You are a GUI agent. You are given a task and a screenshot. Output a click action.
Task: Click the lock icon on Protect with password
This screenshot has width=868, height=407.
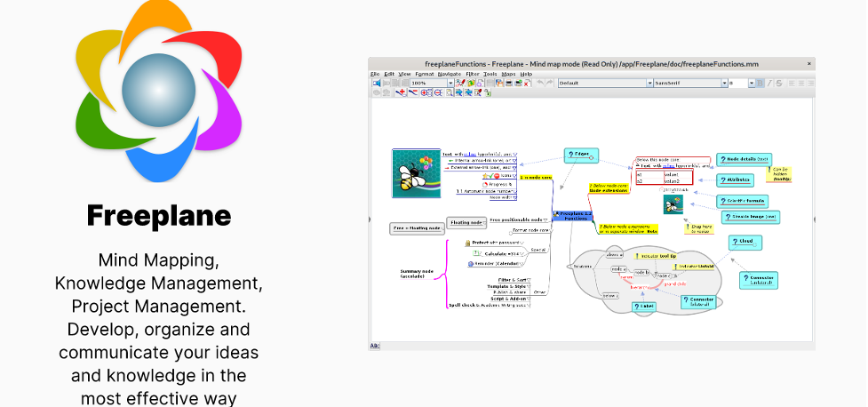coord(468,243)
